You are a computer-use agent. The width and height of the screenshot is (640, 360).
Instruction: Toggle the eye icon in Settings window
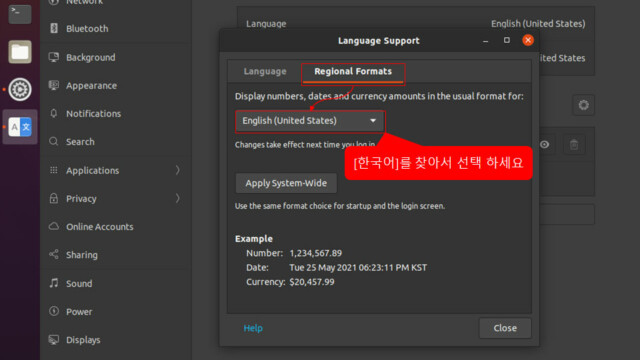point(544,144)
